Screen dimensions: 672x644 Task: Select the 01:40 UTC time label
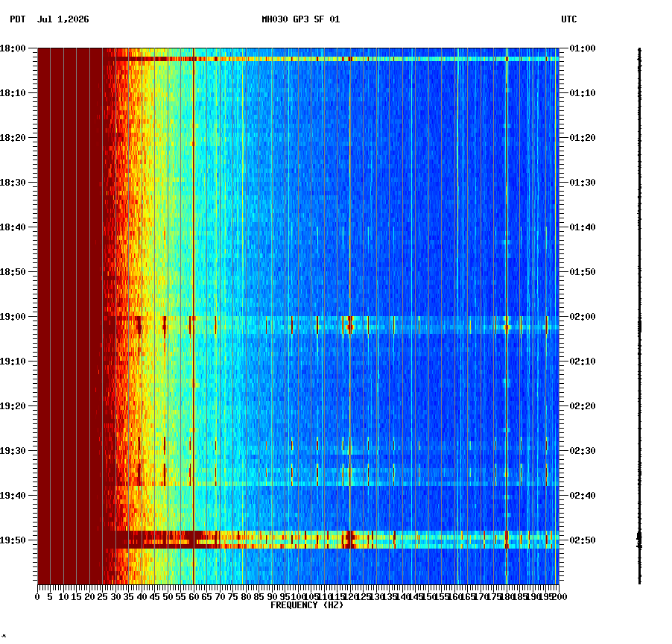pyautogui.click(x=583, y=227)
